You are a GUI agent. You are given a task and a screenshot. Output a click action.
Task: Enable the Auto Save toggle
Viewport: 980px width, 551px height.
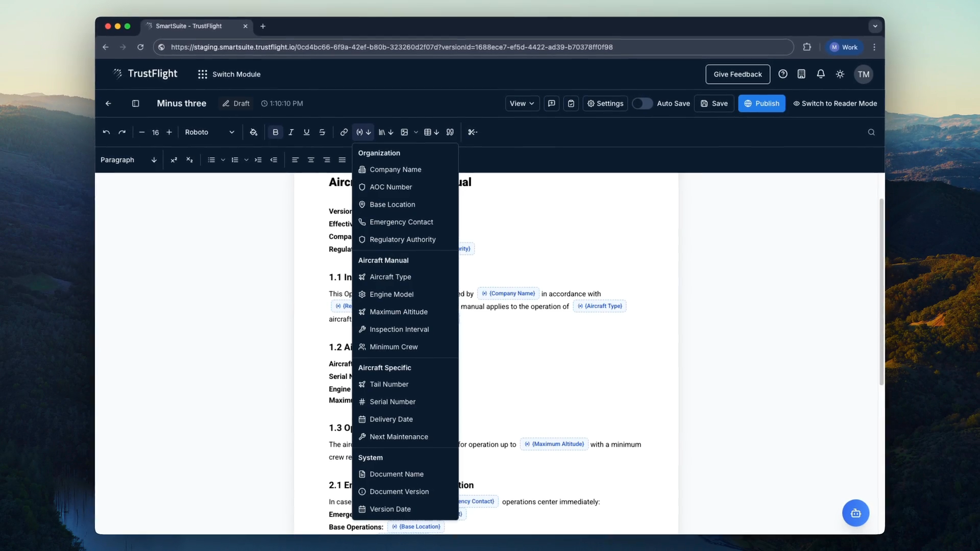click(x=642, y=104)
